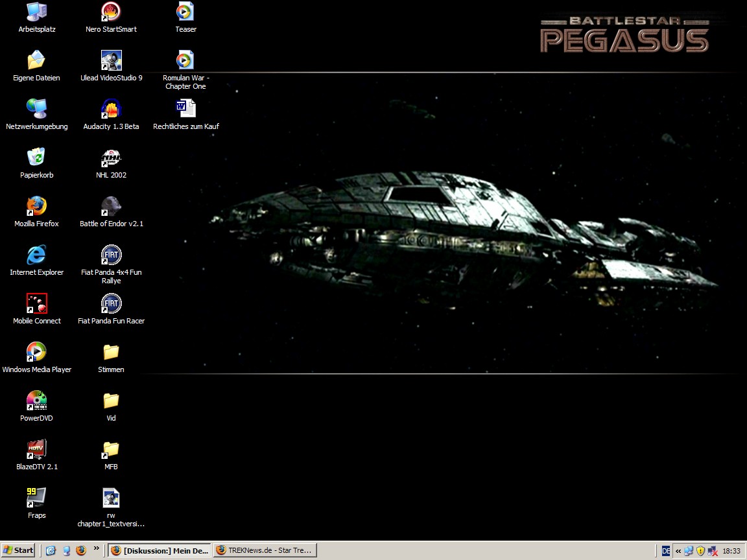This screenshot has height=560, width=747.
Task: Click the Rechtliches zum Kauf document
Action: pyautogui.click(x=185, y=109)
